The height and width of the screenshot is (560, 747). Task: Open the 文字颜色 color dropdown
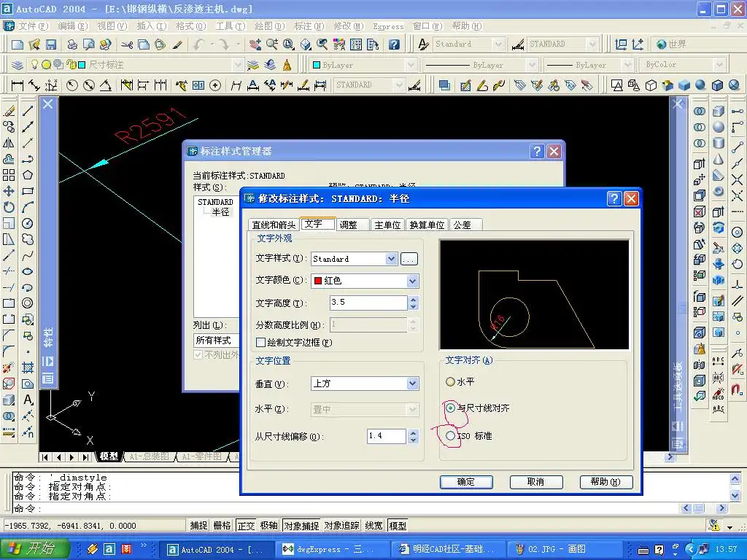413,281
